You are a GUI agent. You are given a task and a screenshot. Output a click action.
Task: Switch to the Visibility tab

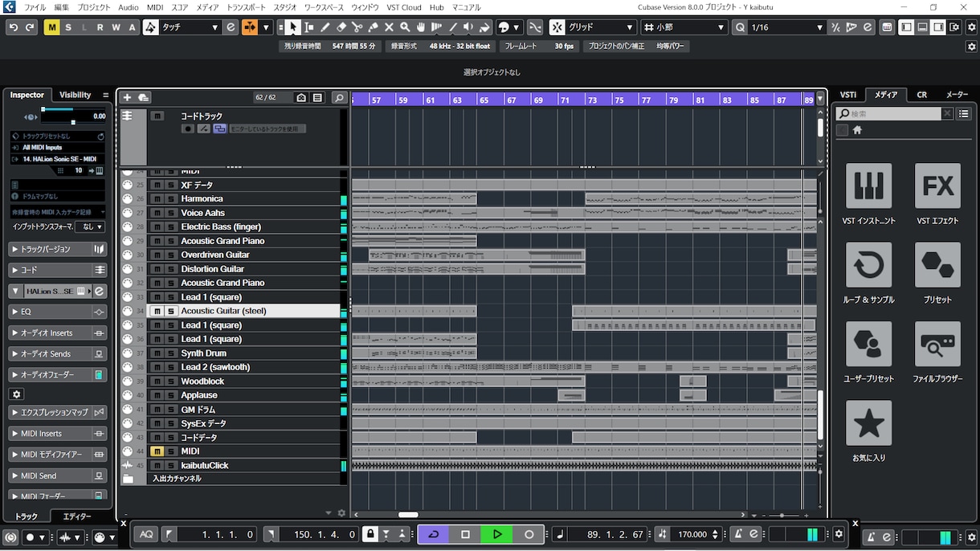pyautogui.click(x=76, y=95)
